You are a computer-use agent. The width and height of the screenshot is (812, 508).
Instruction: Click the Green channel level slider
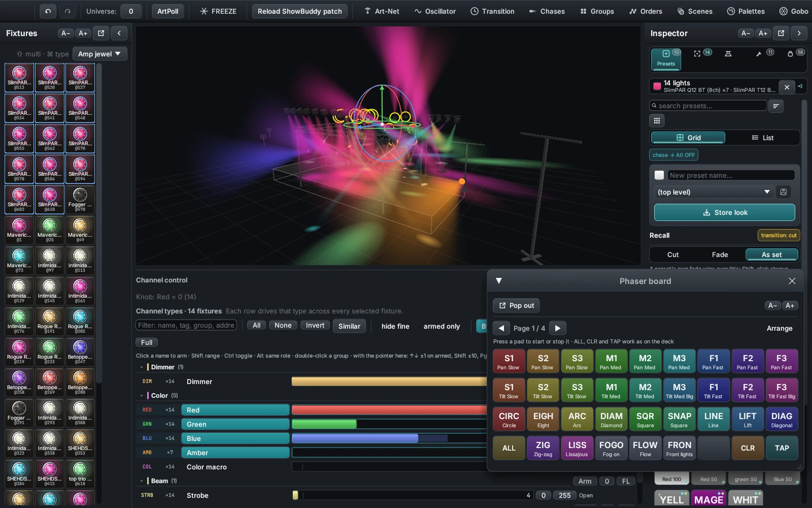389,424
